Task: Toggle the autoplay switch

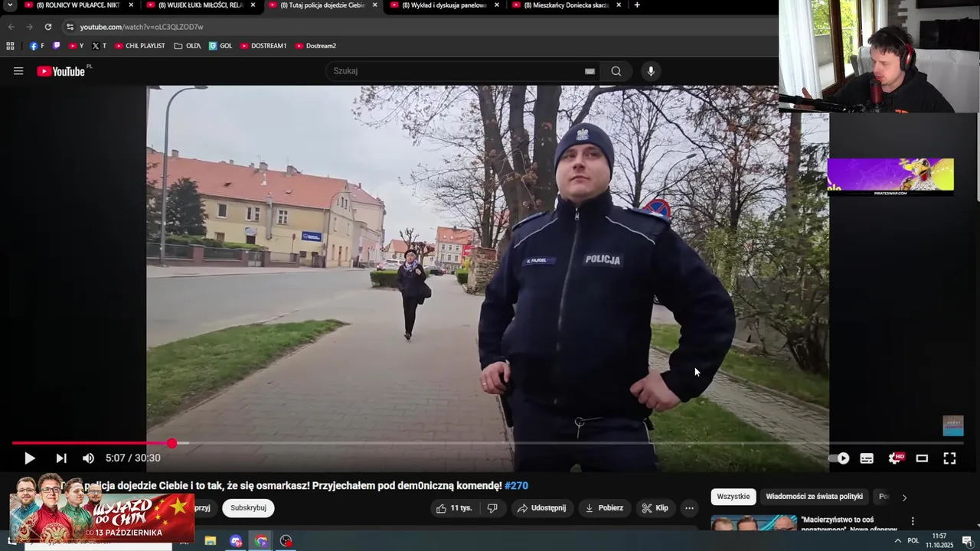Action: tap(840, 458)
